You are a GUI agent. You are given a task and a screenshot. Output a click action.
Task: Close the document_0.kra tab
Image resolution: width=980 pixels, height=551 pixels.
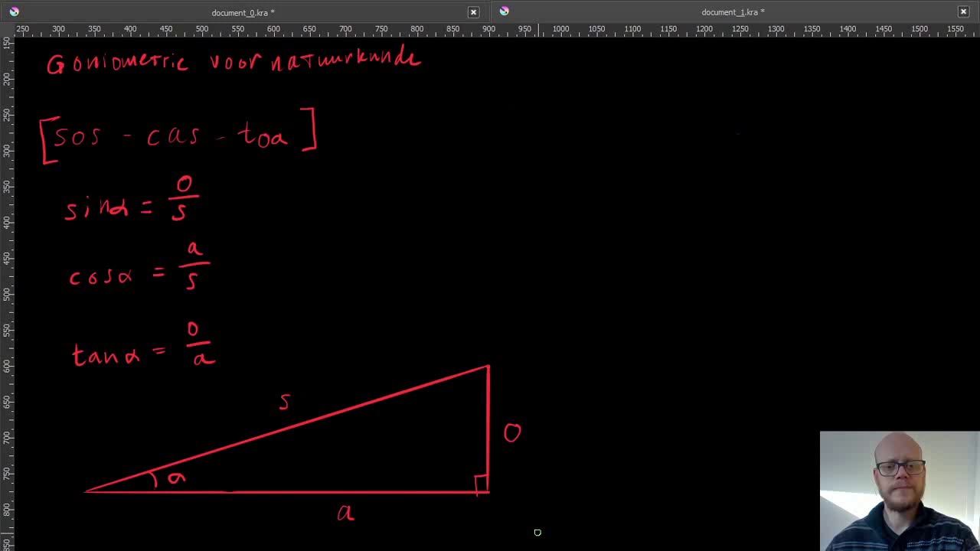tap(473, 12)
